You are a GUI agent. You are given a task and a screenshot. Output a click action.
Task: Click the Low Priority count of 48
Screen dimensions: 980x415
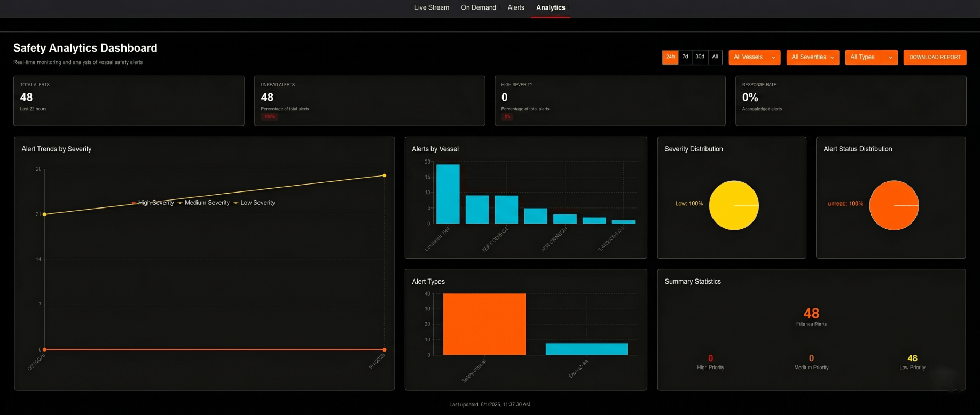[x=912, y=358]
